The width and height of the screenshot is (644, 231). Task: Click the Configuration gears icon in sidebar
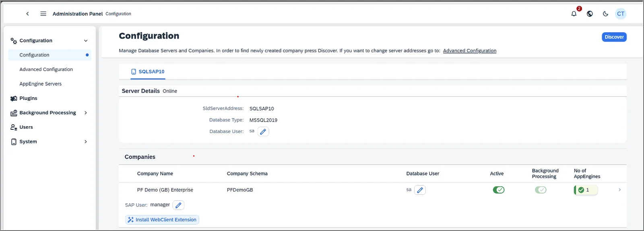[x=14, y=41]
